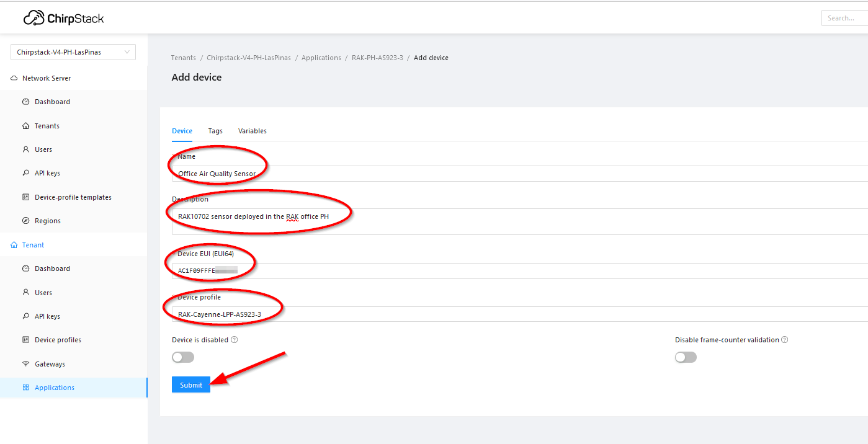Open the tenant selector dropdown Chirpstack-V4-PH-LasPinas
Image resolution: width=868 pixels, height=444 pixels.
(x=73, y=52)
